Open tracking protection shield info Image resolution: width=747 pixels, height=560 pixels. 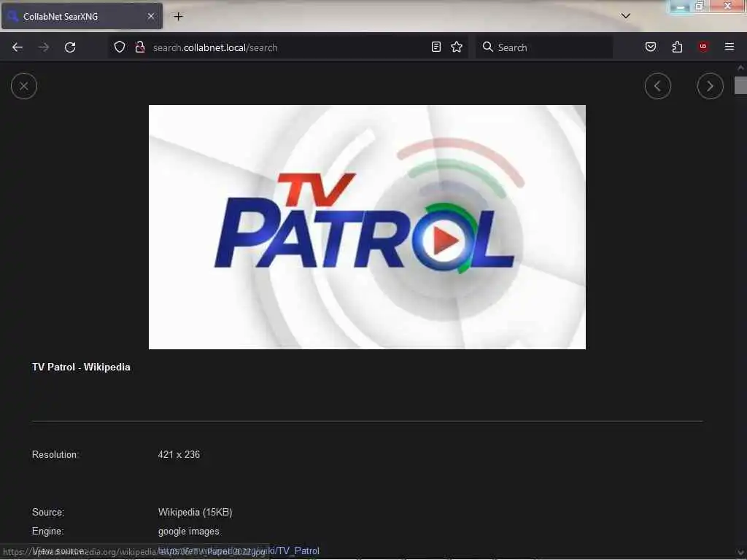[120, 47]
